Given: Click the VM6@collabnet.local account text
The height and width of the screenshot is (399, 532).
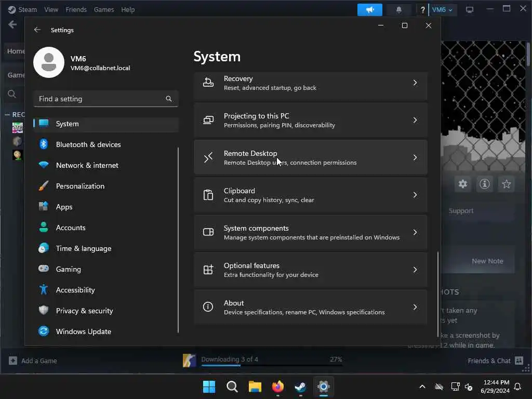Looking at the screenshot, I should point(100,68).
